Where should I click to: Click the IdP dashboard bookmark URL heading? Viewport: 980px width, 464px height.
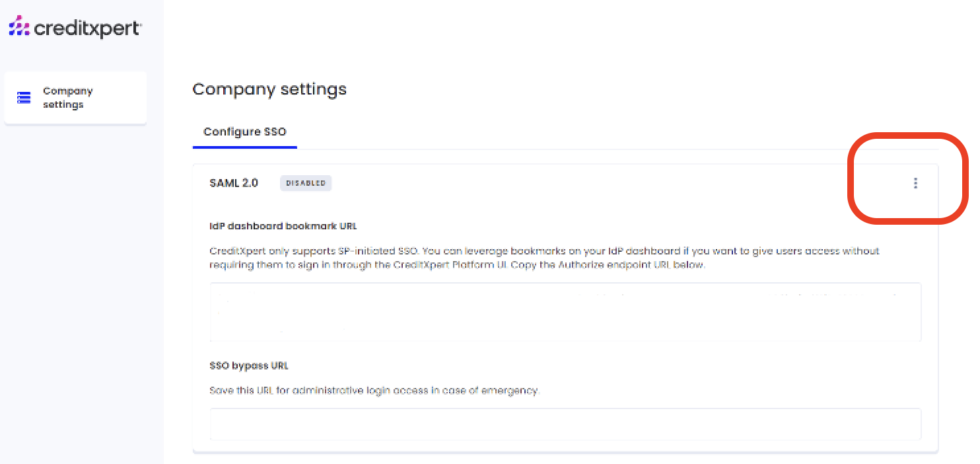[x=283, y=225]
